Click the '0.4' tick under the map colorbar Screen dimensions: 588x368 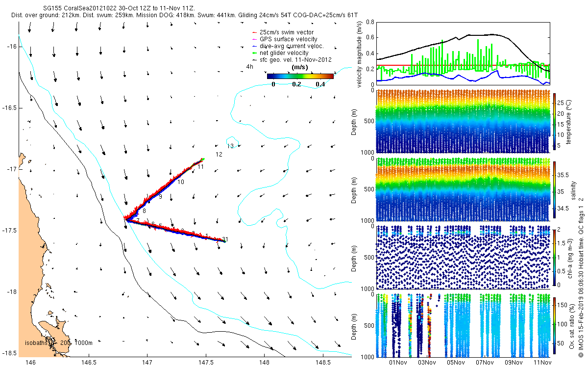pyautogui.click(x=320, y=84)
